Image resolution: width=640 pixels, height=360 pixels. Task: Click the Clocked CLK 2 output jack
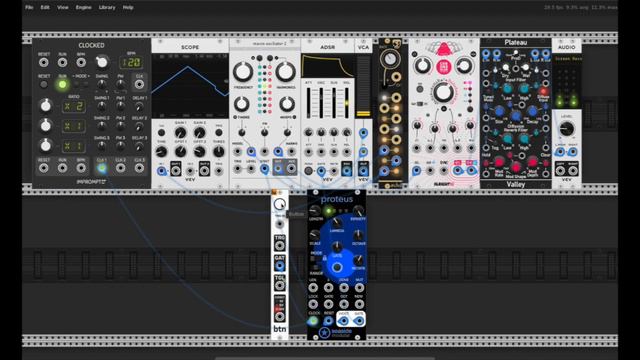coord(120,168)
